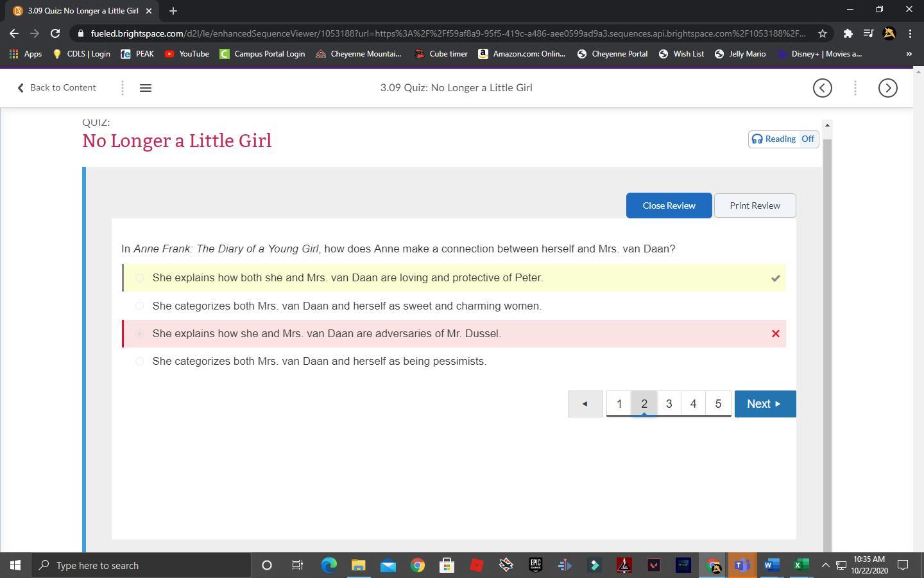Launch Microsoft Edge from the taskbar
This screenshot has height=578, width=924.
(329, 565)
